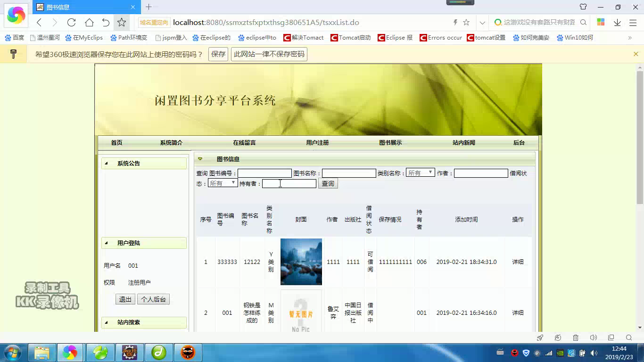Open the 后台 navigation item
This screenshot has width=644, height=362.
pos(519,142)
